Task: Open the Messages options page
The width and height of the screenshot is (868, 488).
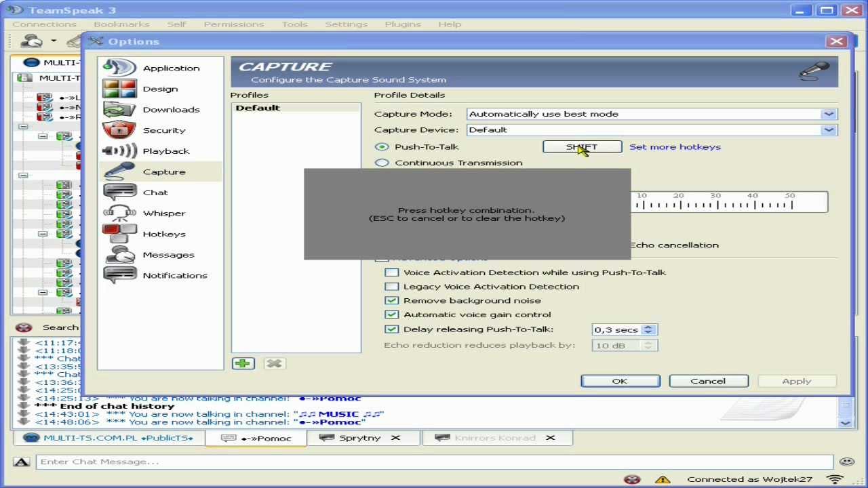Action: tap(160, 255)
